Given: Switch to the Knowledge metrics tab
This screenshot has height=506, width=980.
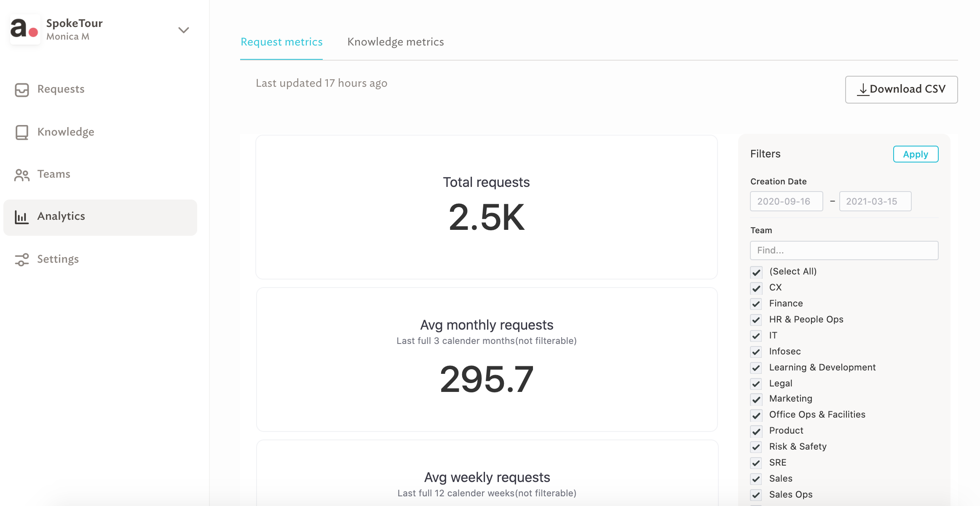Looking at the screenshot, I should (395, 42).
